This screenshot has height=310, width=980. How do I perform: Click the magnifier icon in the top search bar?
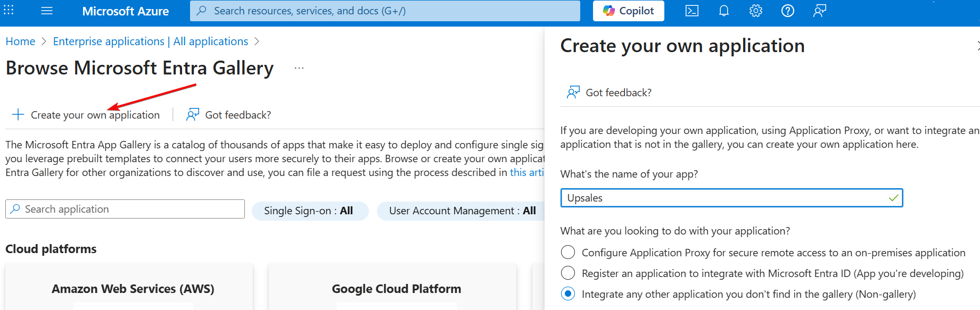click(x=202, y=11)
